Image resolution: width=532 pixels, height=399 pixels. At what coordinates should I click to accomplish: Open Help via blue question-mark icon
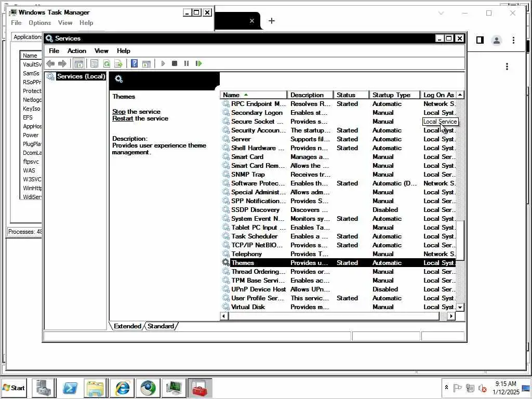point(135,63)
